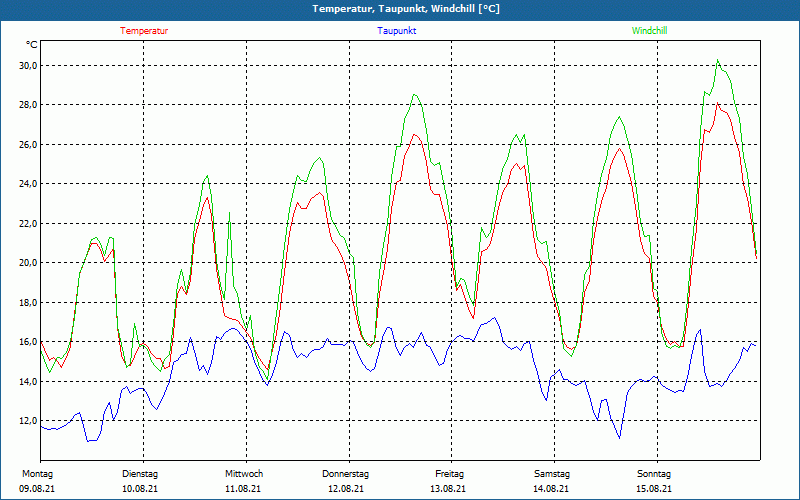This screenshot has width=800, height=500.
Task: Click the 26,0 y-axis value
Action: point(28,144)
